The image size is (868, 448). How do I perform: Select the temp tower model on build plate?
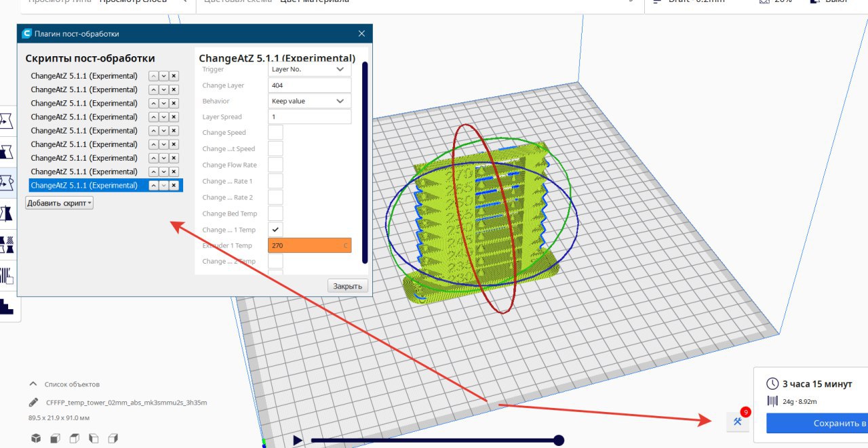(480, 224)
